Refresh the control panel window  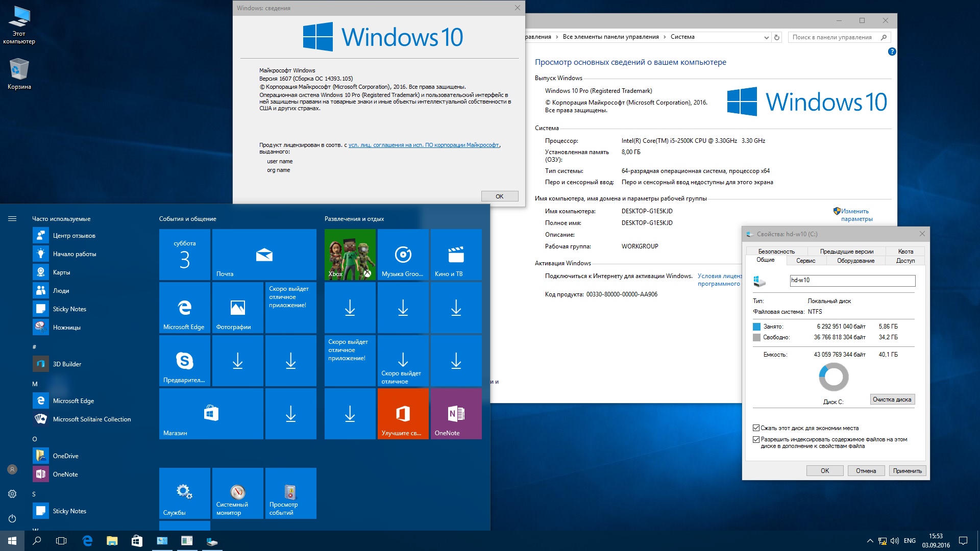[777, 37]
